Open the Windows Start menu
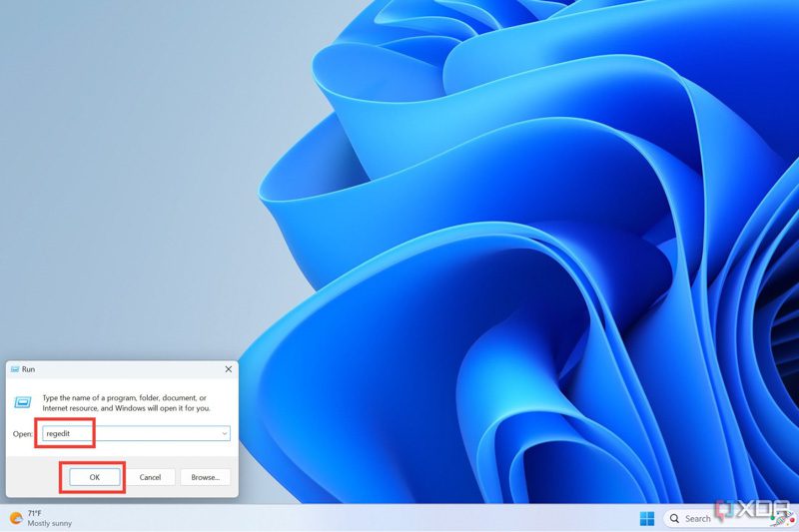This screenshot has height=532, width=799. (646, 519)
